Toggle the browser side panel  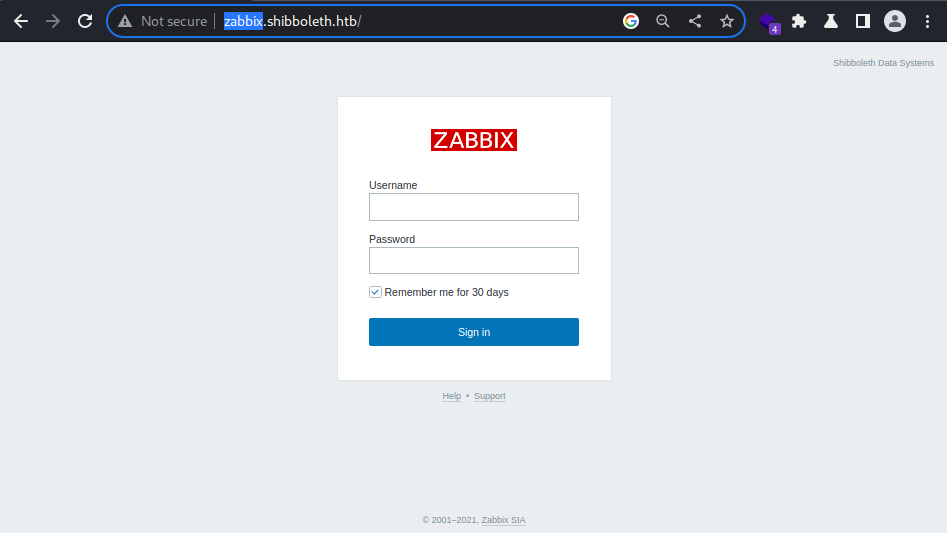pyautogui.click(x=862, y=21)
